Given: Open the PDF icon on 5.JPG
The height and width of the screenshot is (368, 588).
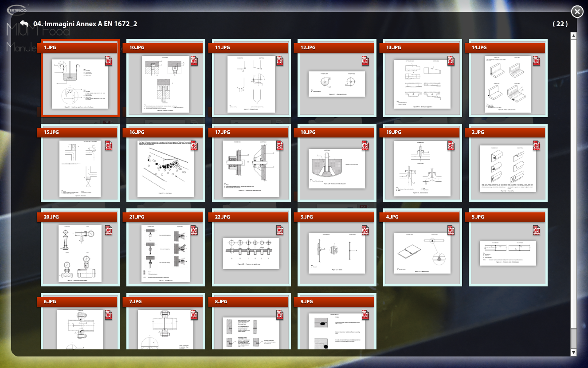Looking at the screenshot, I should coord(537,230).
